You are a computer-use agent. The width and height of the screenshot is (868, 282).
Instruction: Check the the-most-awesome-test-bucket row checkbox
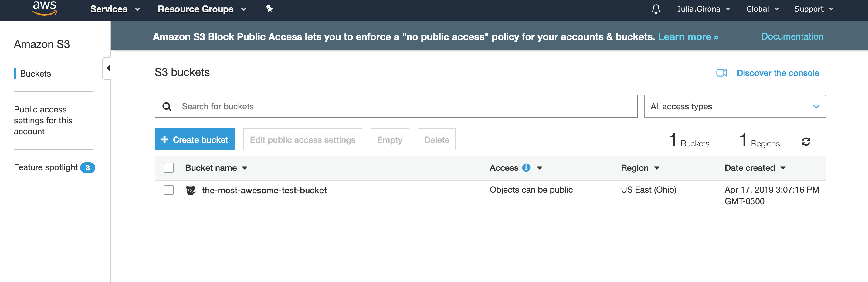pyautogui.click(x=169, y=190)
